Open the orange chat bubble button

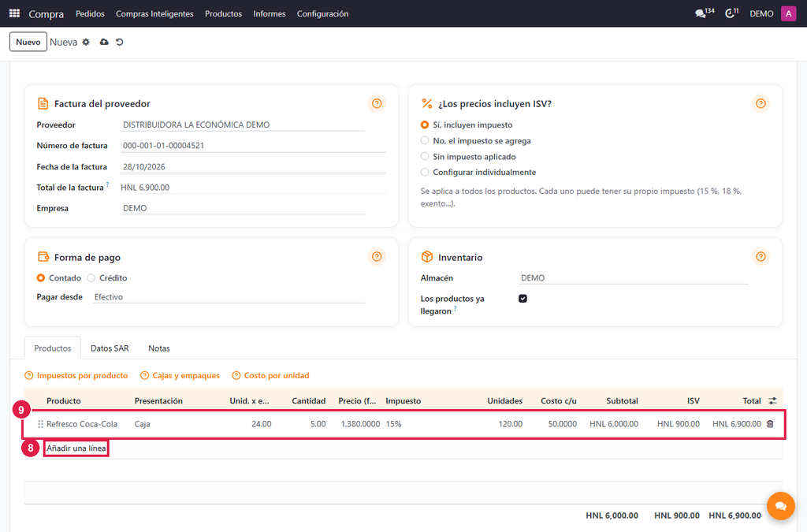click(781, 506)
